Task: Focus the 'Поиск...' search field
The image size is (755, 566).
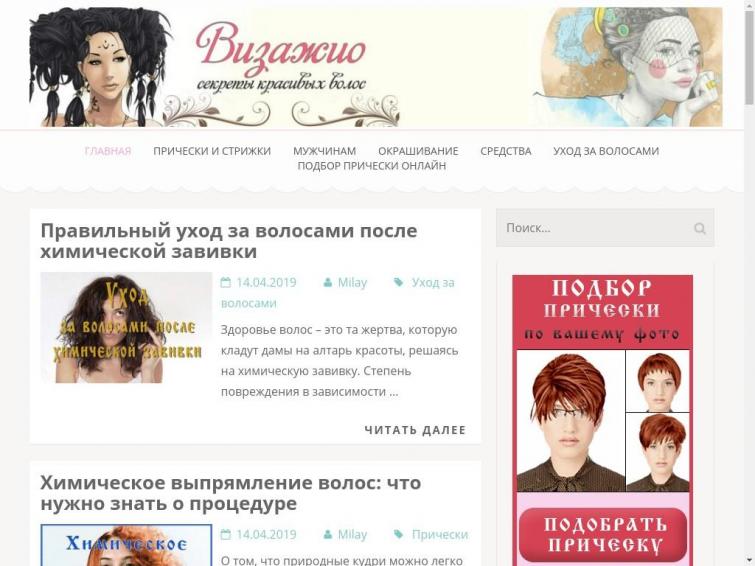Action: (x=605, y=228)
